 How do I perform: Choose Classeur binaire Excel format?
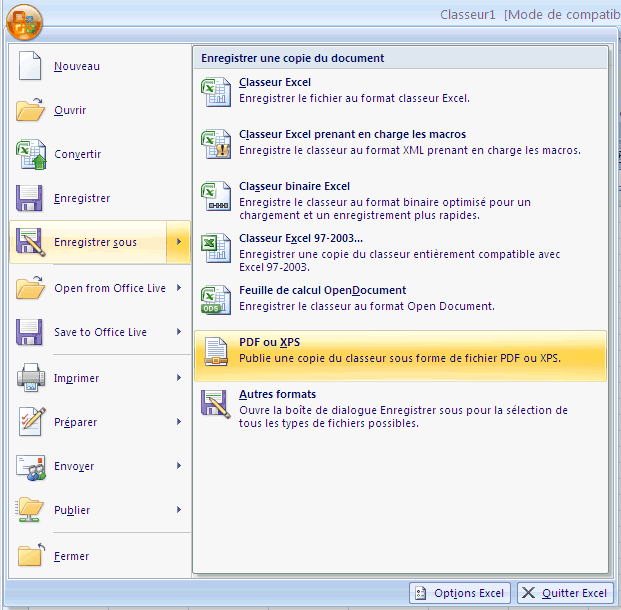tap(400, 200)
